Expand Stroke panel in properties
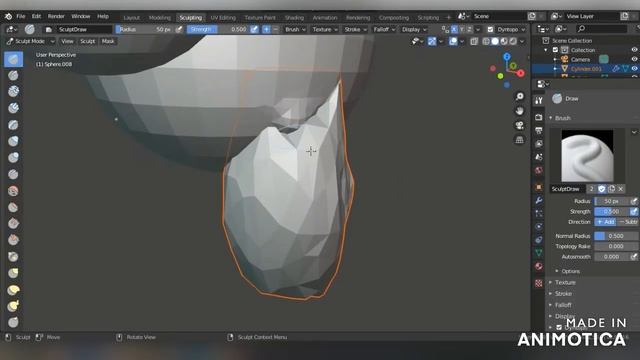Screen dimensions: 640x360 point(563,293)
